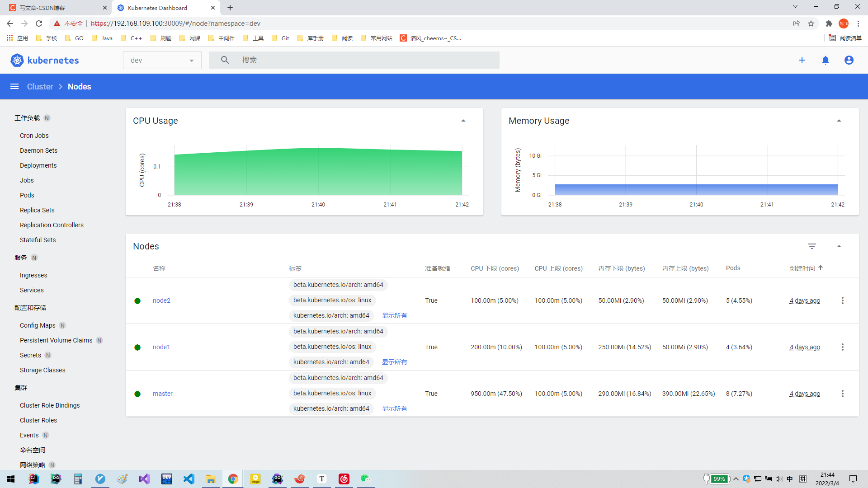Open the node1 details link

coord(161,347)
